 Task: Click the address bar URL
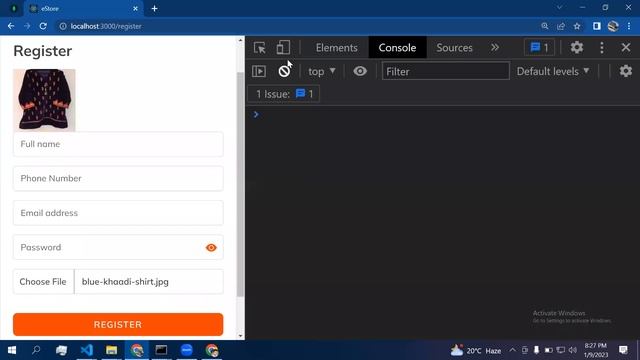106,26
